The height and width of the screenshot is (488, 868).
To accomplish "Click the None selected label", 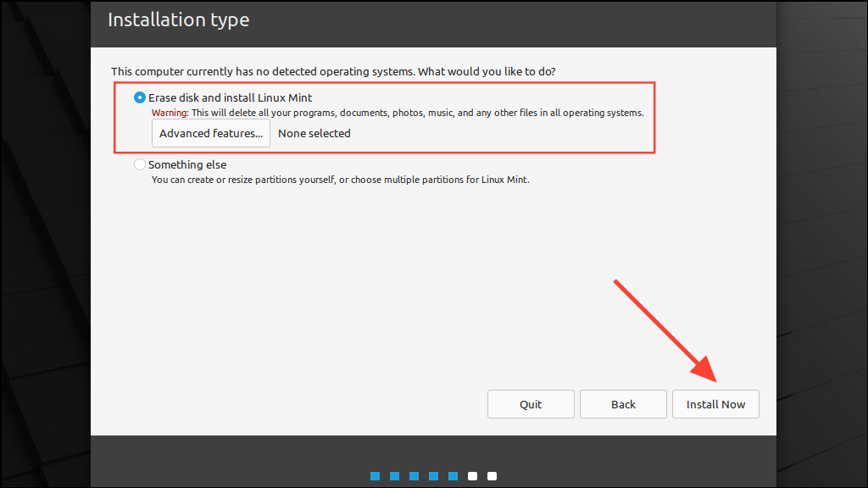I will point(314,133).
